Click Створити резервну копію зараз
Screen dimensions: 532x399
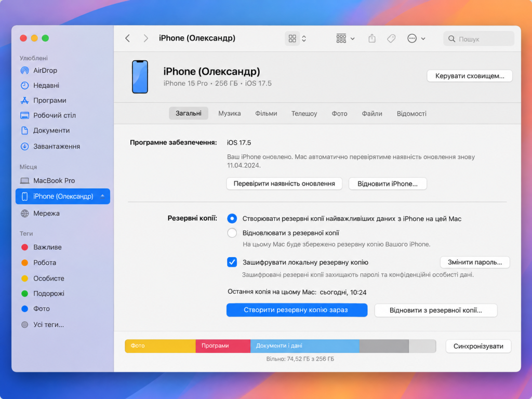(297, 310)
